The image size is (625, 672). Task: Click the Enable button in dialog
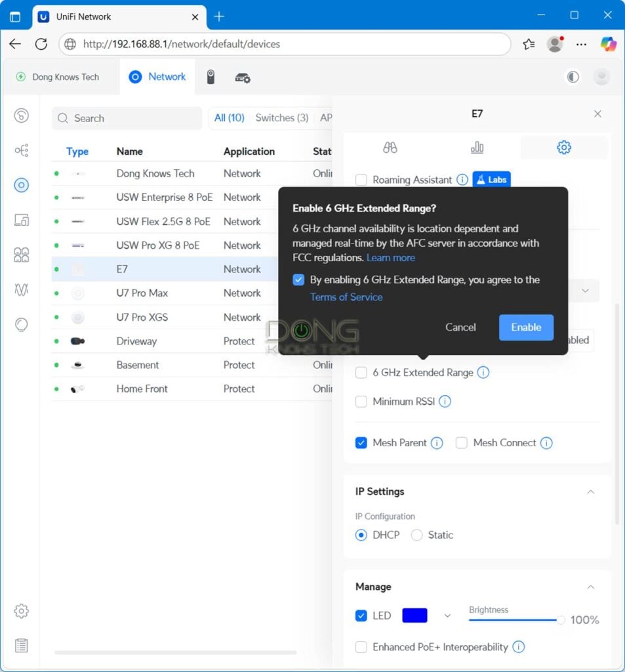pos(526,327)
